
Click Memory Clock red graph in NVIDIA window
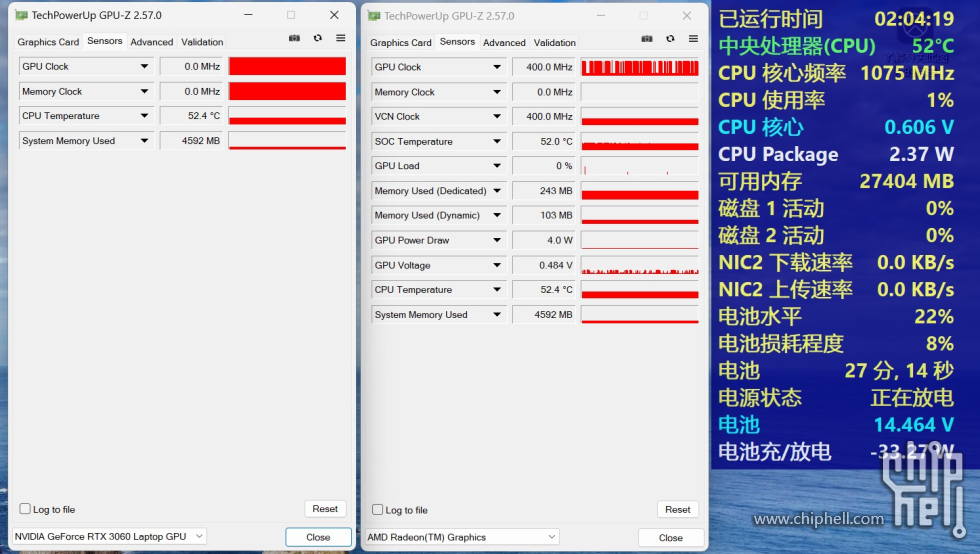pos(287,91)
